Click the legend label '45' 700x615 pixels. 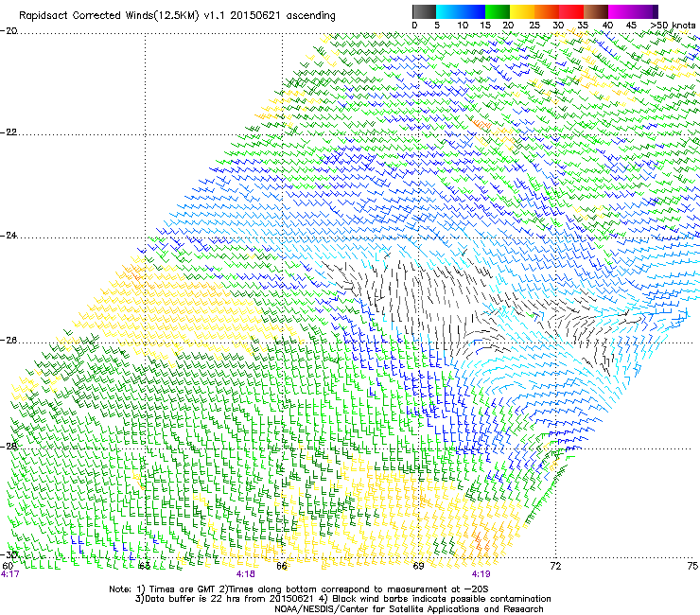point(631,25)
